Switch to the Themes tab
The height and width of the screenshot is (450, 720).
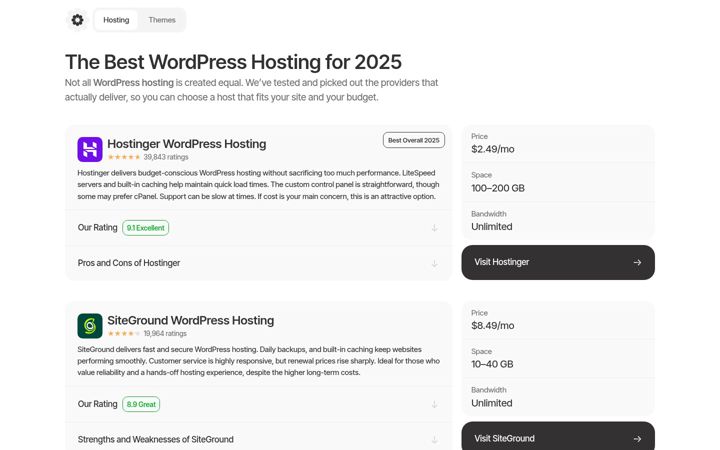(x=162, y=20)
